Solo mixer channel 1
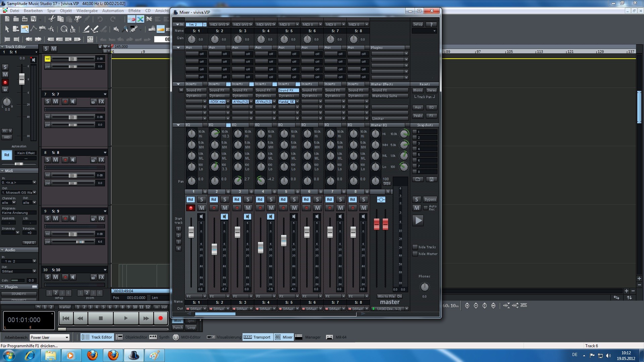This screenshot has height=362, width=644. pos(202,199)
